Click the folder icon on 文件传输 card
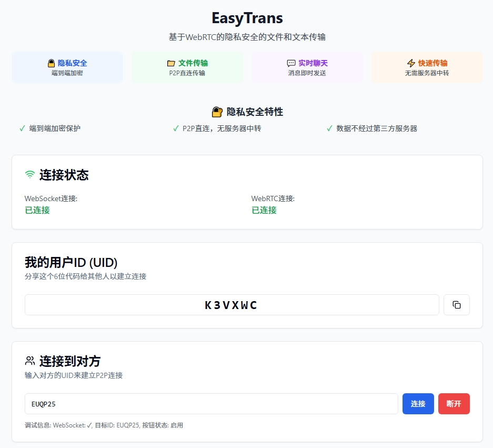The image size is (493, 448). pyautogui.click(x=171, y=64)
